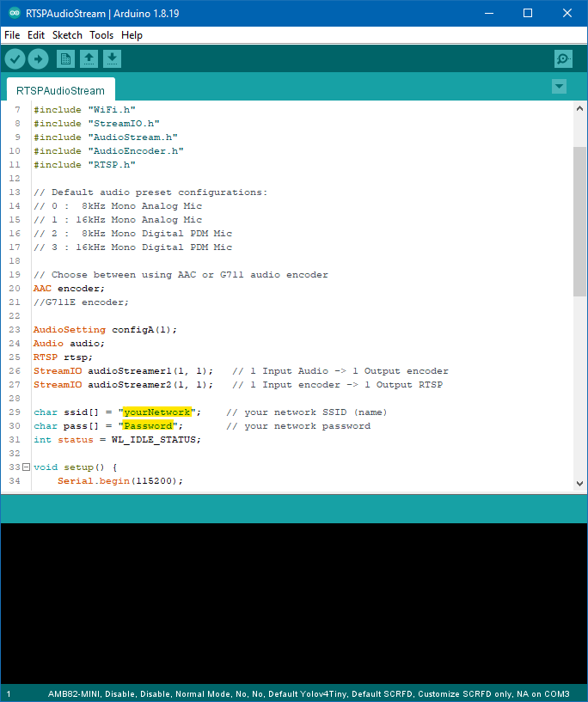Expand the tab options dropdown arrow

tap(559, 87)
